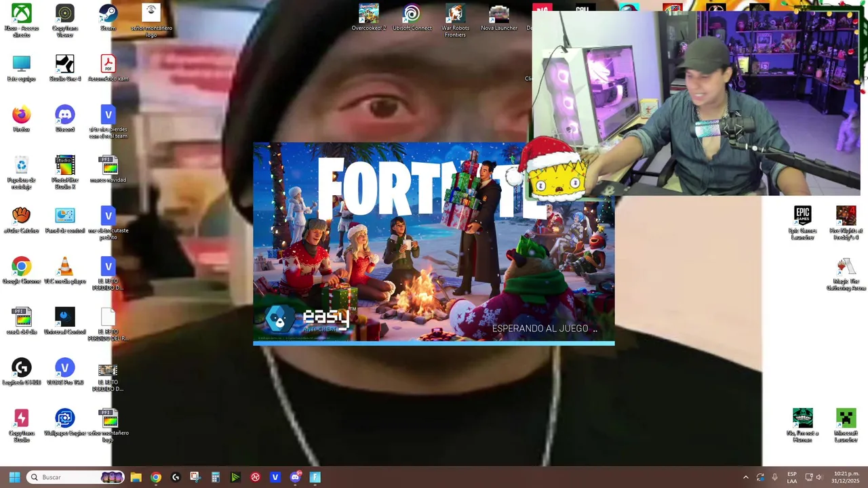Viewport: 868px width, 488px height.
Task: Open 'Este equipo' desktop icon
Action: (x=22, y=68)
